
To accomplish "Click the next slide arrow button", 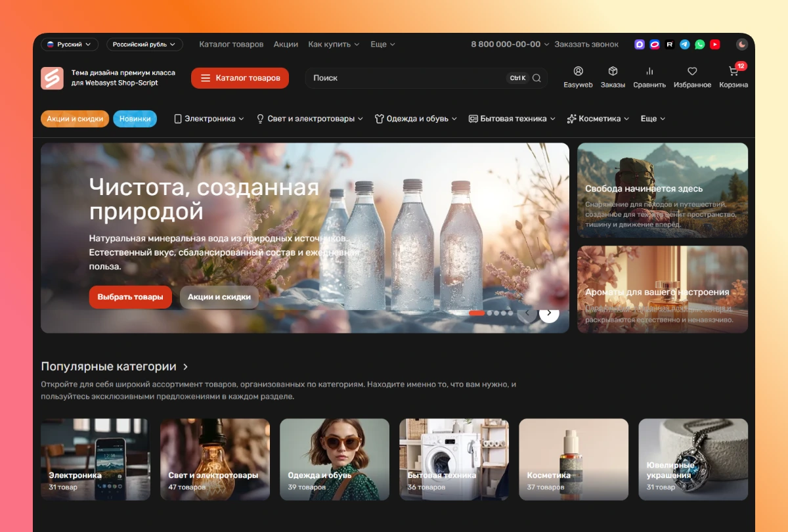I will [x=549, y=313].
